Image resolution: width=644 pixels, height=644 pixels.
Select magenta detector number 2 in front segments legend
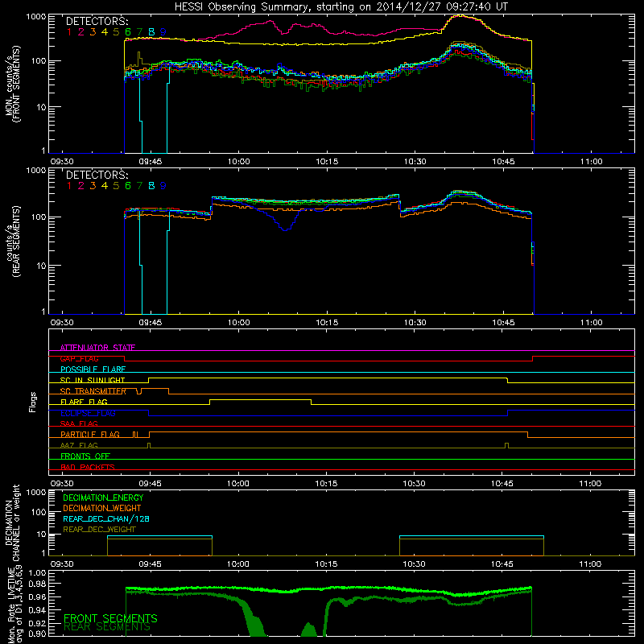[81, 32]
